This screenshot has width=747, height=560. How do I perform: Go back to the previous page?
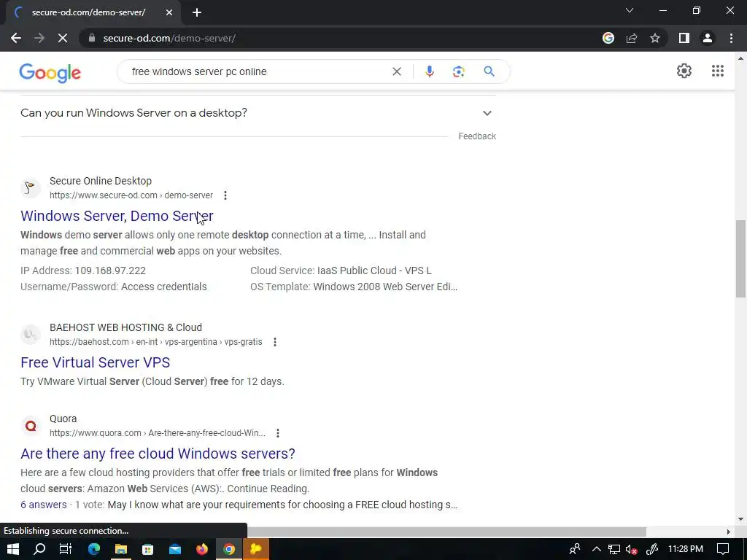[16, 38]
